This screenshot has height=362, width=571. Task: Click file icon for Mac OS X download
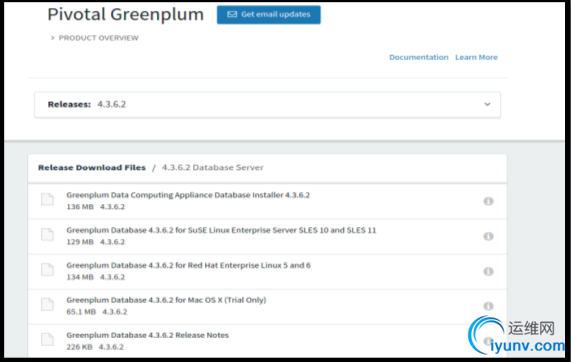tap(47, 304)
